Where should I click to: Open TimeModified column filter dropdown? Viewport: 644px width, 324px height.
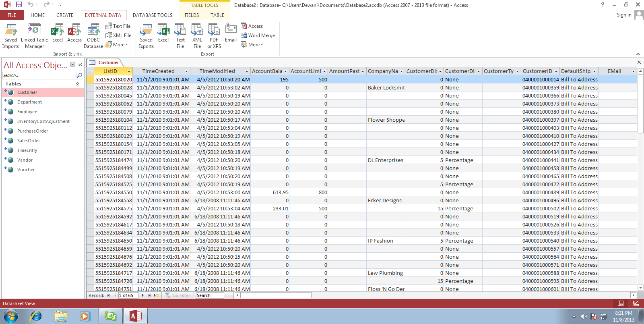[247, 71]
